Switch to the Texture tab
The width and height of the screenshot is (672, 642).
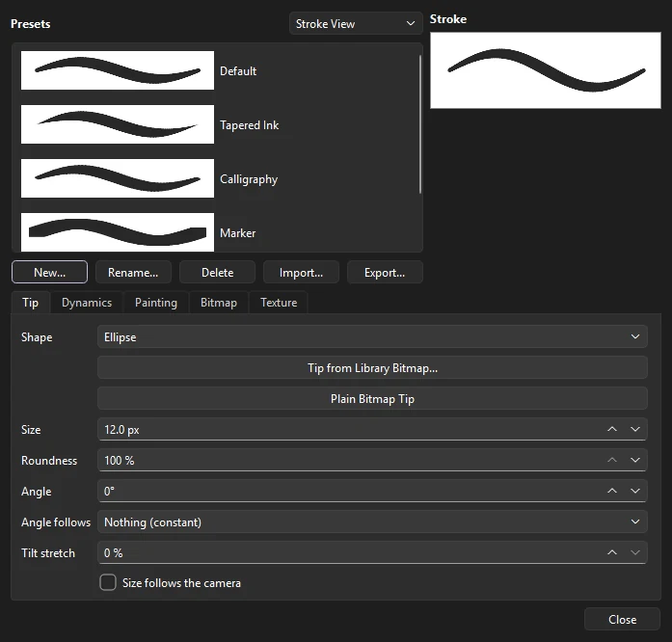[279, 302]
